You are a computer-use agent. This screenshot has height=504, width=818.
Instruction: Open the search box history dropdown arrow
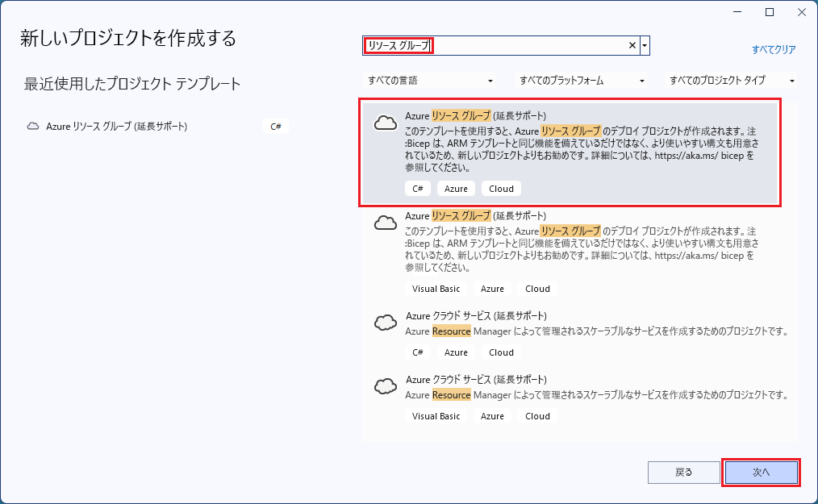click(x=645, y=45)
